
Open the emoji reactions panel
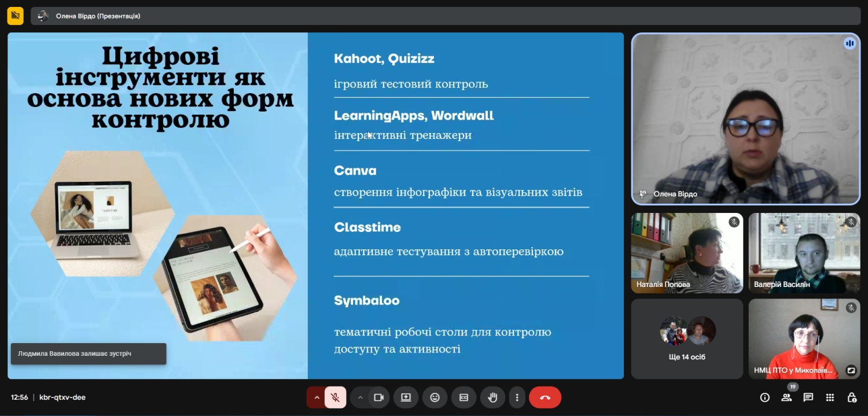click(435, 397)
